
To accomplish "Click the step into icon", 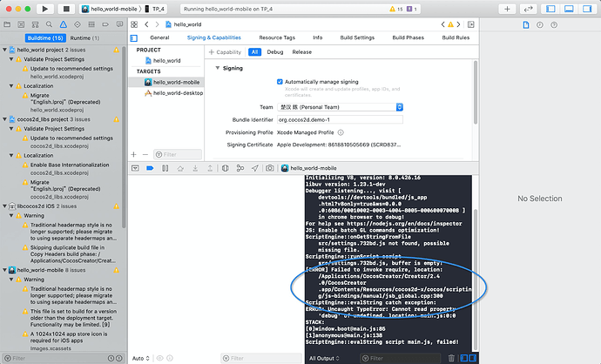I will click(195, 168).
